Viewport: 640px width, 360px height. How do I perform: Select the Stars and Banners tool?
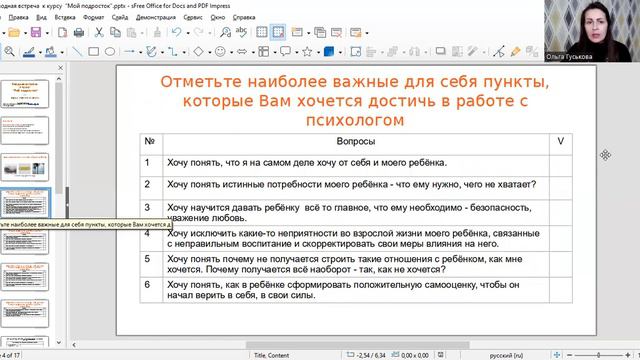pyautogui.click(x=307, y=51)
